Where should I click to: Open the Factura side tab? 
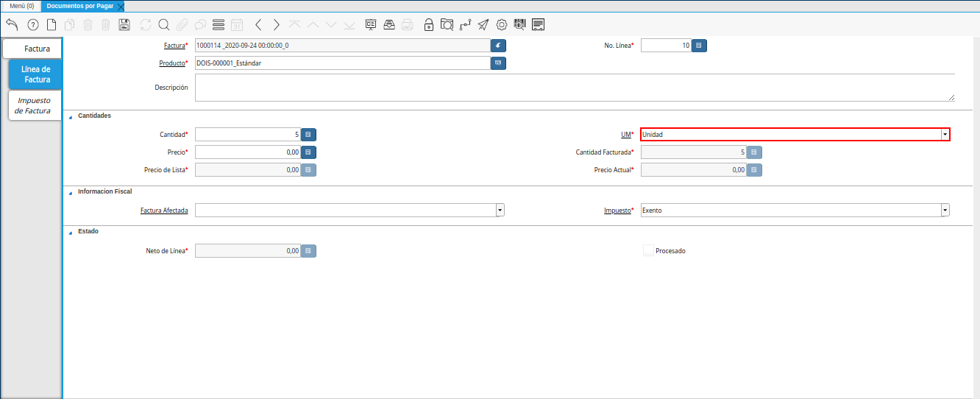click(x=32, y=49)
